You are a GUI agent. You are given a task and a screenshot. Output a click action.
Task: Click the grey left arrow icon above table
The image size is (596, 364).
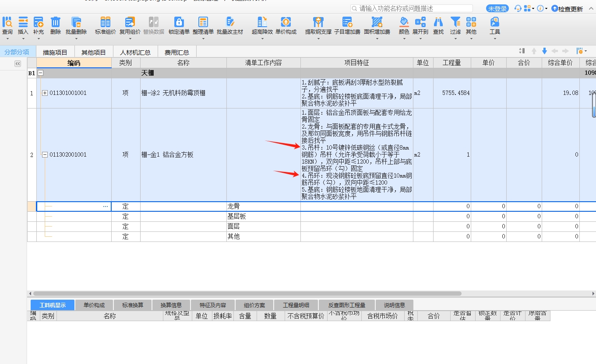555,51
